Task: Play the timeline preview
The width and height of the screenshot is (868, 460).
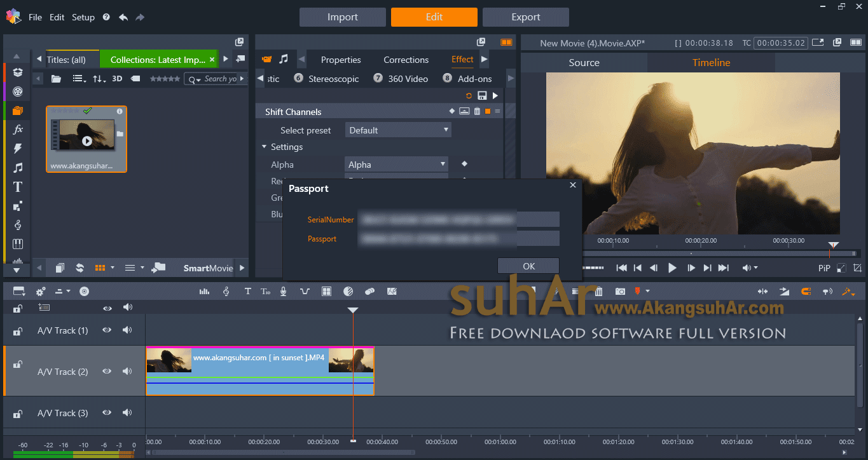Action: click(672, 268)
